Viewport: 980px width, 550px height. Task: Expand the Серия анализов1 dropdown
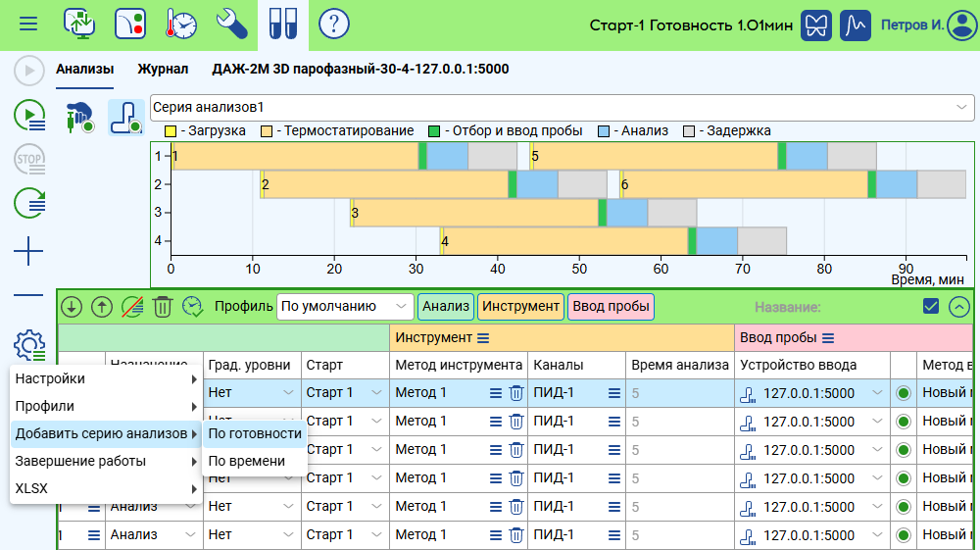coord(960,107)
